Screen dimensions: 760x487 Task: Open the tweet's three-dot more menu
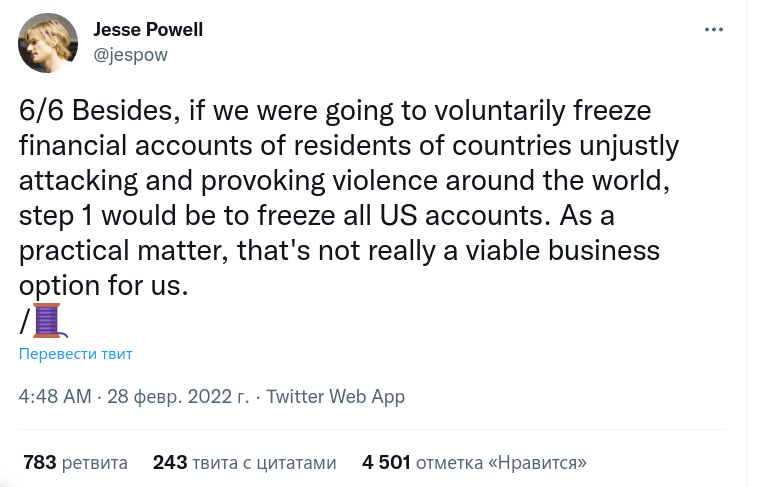coord(714,30)
